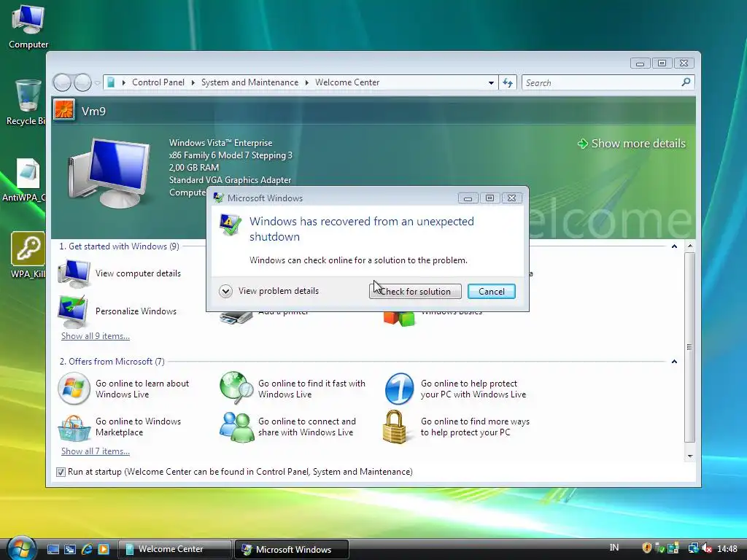Collapse the Offers from Microsoft section

[674, 362]
